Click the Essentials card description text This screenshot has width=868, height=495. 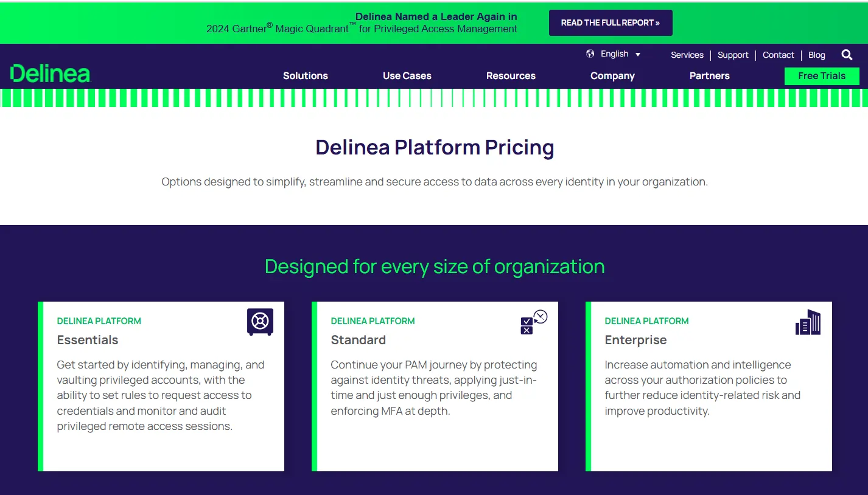pyautogui.click(x=161, y=395)
